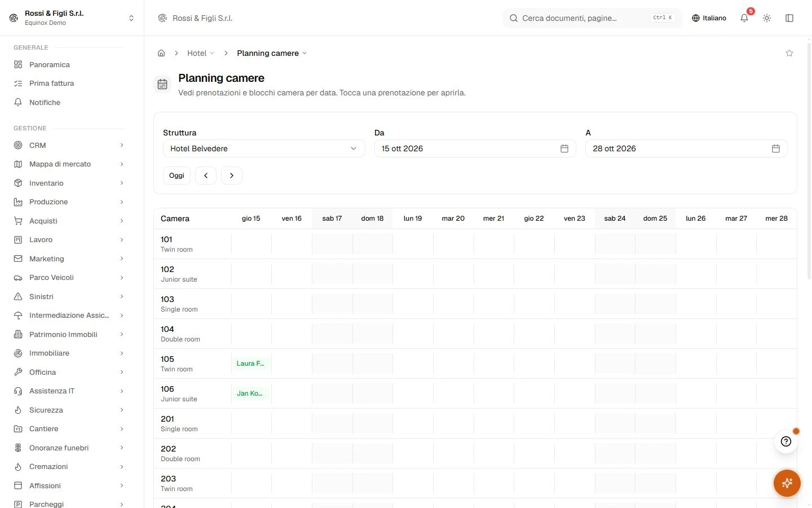Go to next date range arrow
The width and height of the screenshot is (812, 508).
(x=232, y=176)
